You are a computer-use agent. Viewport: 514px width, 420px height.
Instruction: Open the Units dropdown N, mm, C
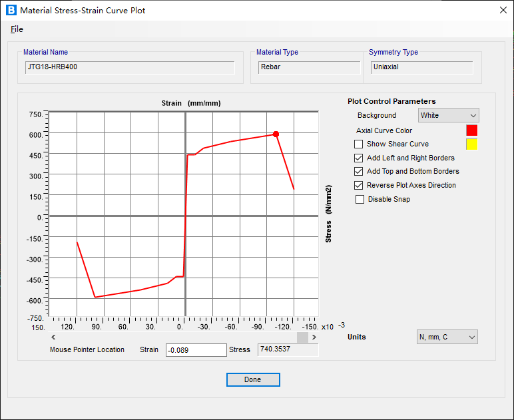pos(447,337)
